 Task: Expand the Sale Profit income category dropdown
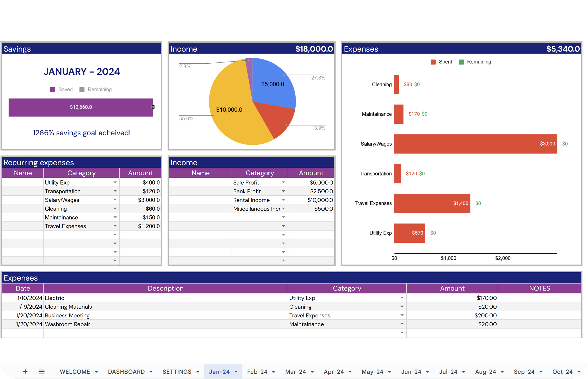click(x=283, y=182)
